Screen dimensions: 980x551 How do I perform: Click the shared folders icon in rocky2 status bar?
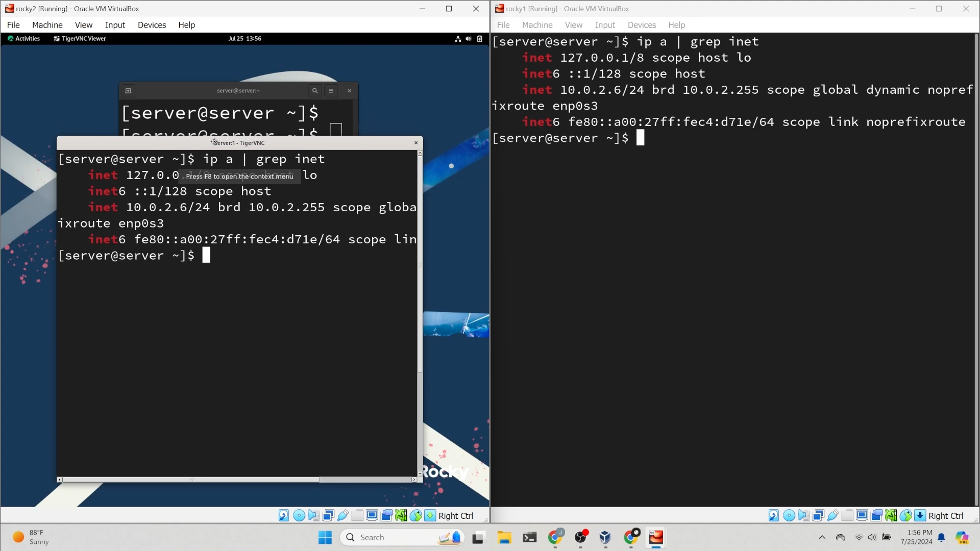(357, 515)
